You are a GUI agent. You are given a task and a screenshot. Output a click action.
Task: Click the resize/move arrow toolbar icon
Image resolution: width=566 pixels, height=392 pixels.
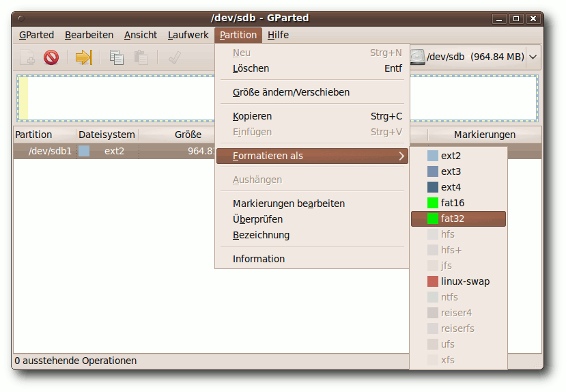[x=84, y=57]
